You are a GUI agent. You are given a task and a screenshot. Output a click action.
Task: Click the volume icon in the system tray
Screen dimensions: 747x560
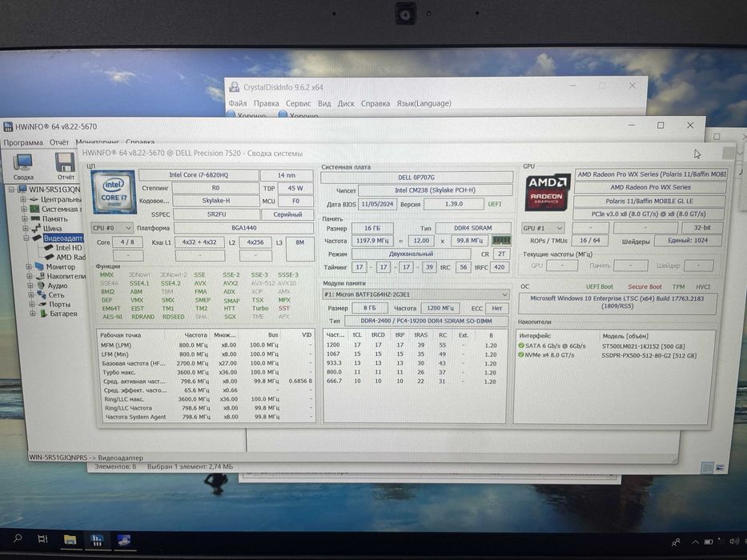tap(733, 542)
